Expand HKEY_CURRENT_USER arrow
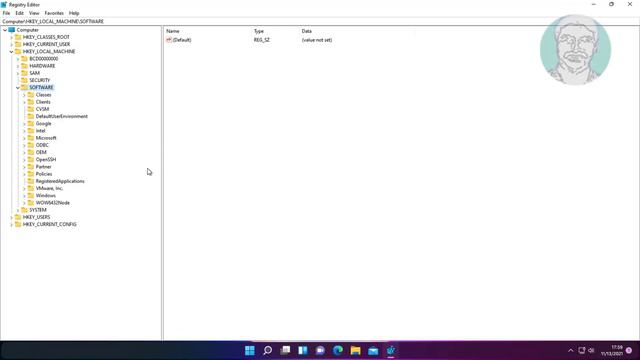The image size is (640, 360). [x=11, y=44]
